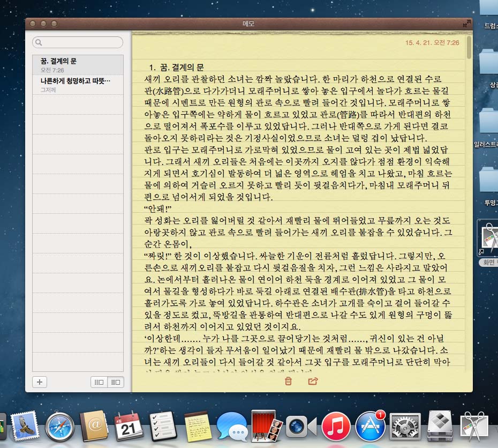The height and width of the screenshot is (448, 498).
Task: Click the note's vertical scrollbar
Action: 470,47
